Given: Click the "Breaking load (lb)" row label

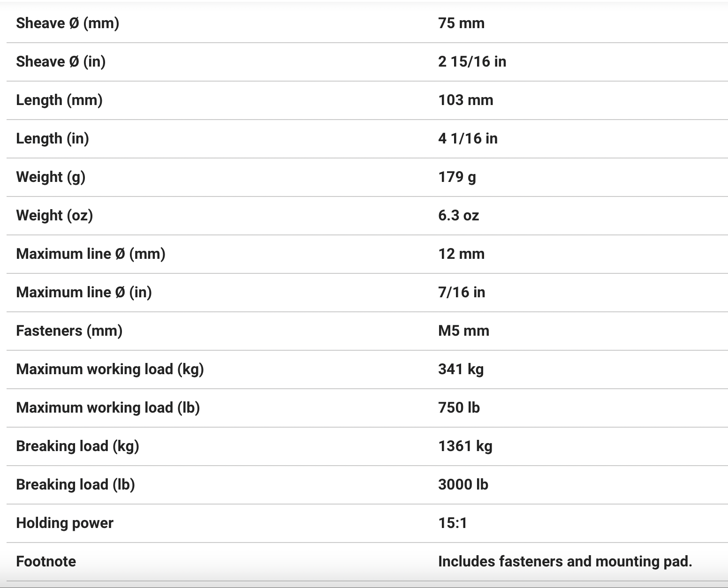Looking at the screenshot, I should (x=76, y=484).
